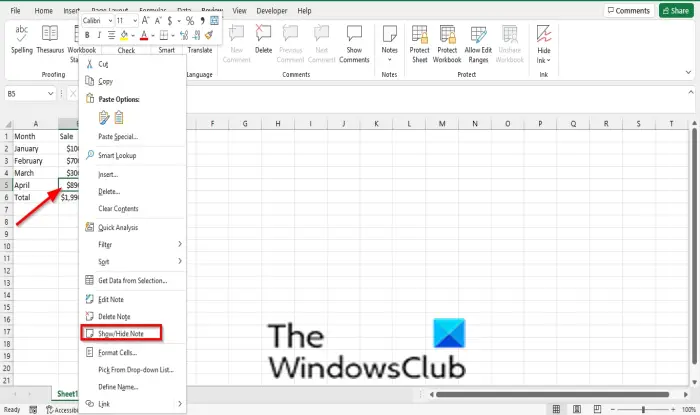Choose the first paste option icon

pos(104,117)
